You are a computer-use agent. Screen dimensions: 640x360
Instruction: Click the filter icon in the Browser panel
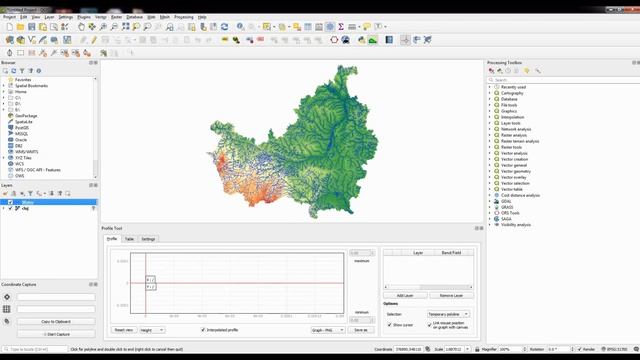point(22,71)
